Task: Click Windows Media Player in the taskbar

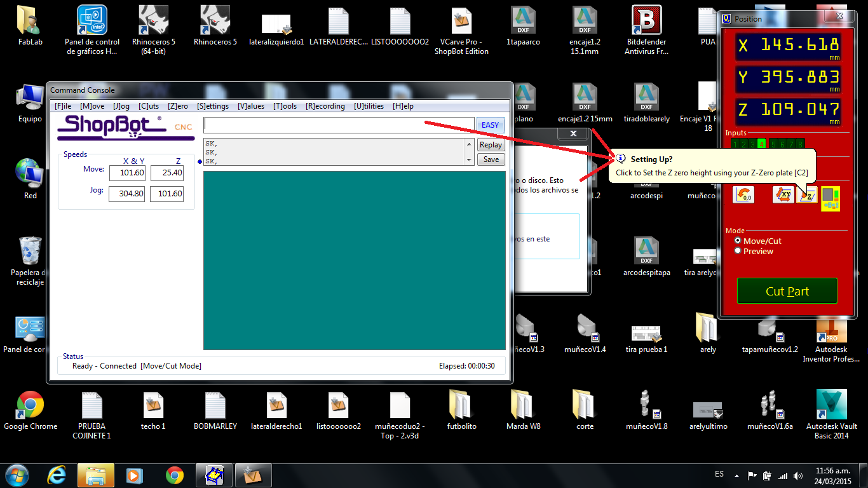Action: coord(135,475)
